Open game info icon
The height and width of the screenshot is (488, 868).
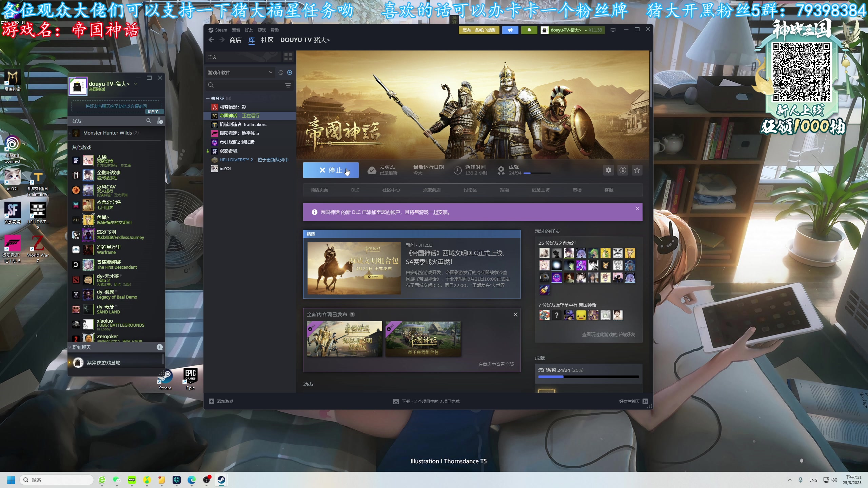point(623,170)
